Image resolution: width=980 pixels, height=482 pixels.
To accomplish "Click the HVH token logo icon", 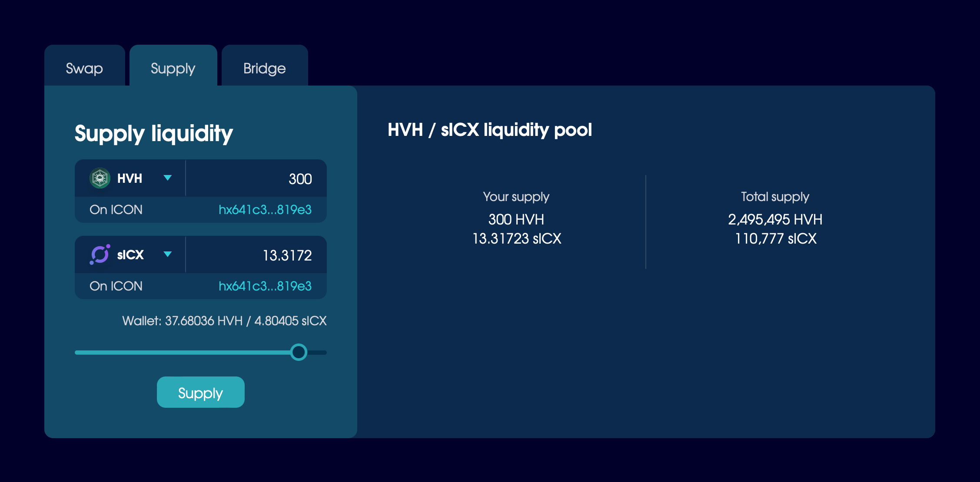I will pyautogui.click(x=100, y=178).
